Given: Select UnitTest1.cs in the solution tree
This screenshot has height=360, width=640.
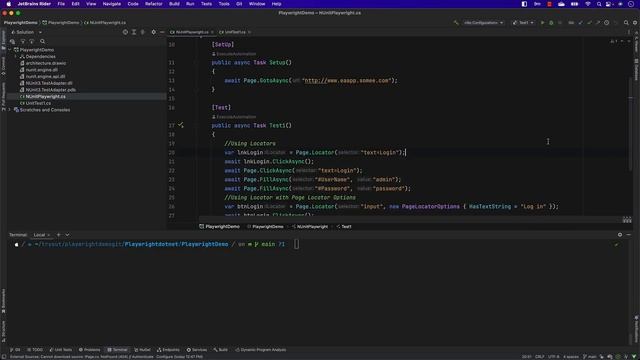Looking at the screenshot, I should coord(38,103).
